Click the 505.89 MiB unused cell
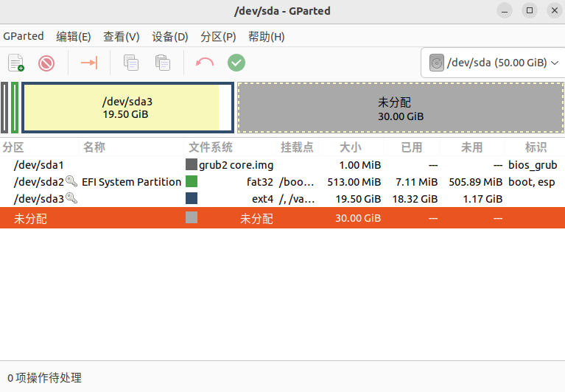 pos(476,181)
